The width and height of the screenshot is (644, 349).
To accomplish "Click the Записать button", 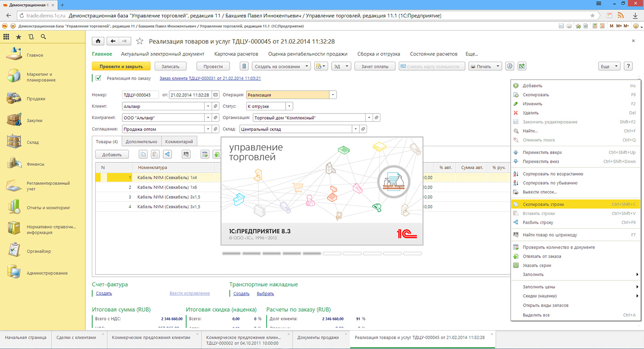I will tap(170, 66).
